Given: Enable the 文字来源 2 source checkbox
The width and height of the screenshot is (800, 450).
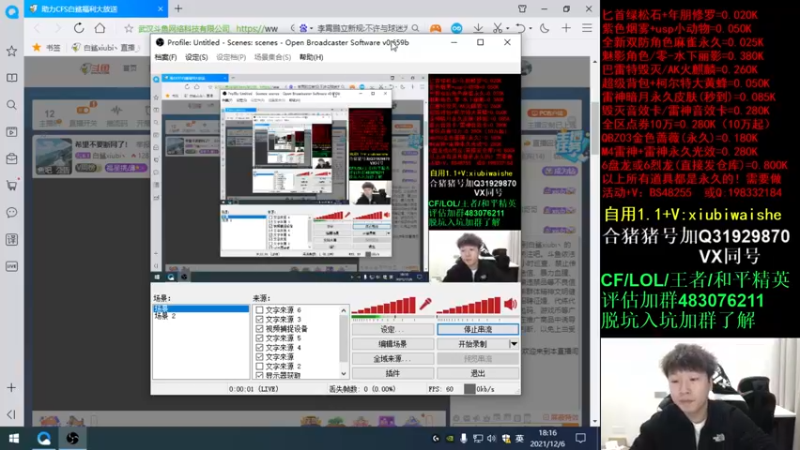Looking at the screenshot, I should pos(260,366).
